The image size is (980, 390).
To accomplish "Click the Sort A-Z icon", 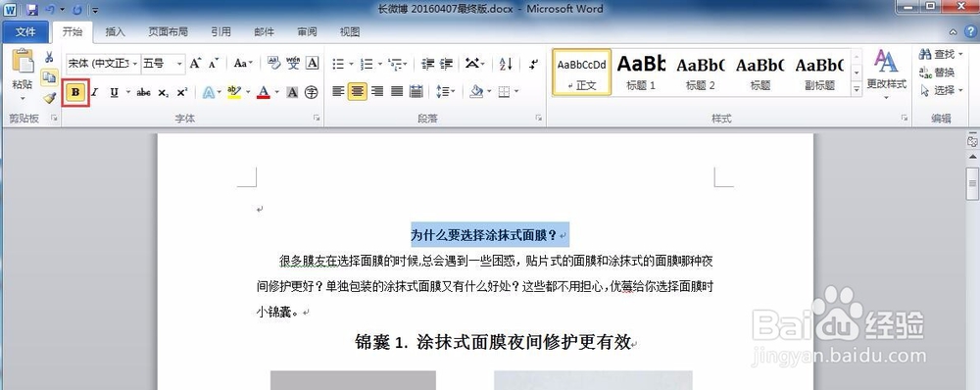I will (506, 63).
